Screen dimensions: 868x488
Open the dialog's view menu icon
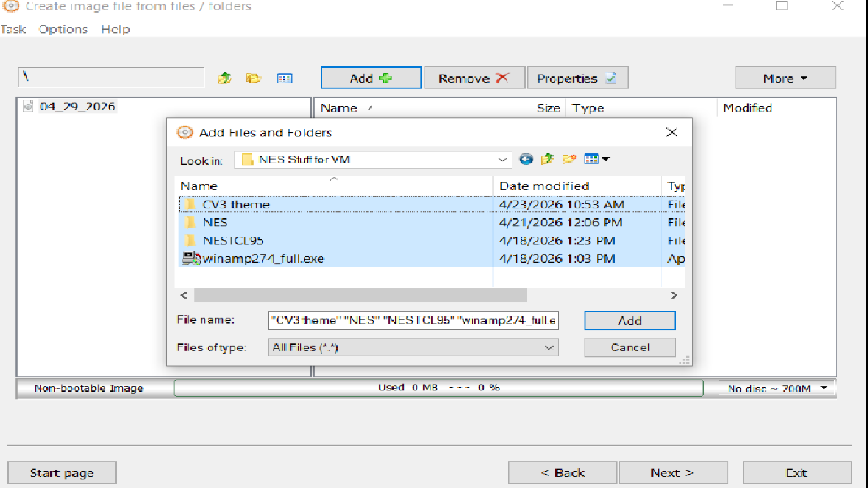[x=597, y=159]
